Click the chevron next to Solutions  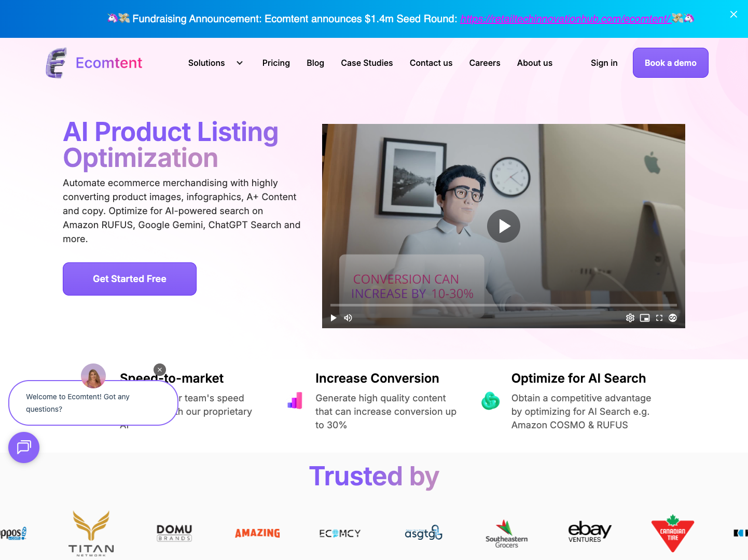point(240,63)
